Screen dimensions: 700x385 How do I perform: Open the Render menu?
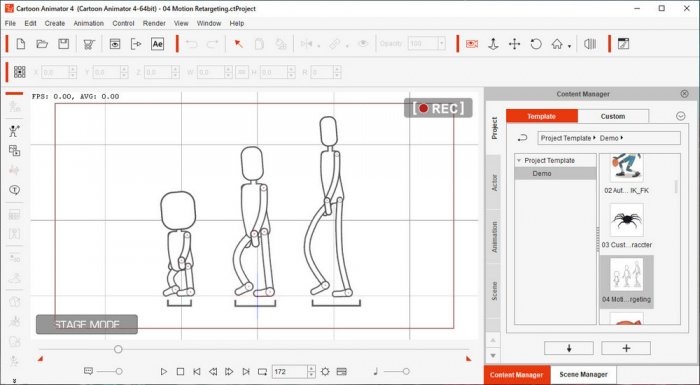pyautogui.click(x=154, y=23)
